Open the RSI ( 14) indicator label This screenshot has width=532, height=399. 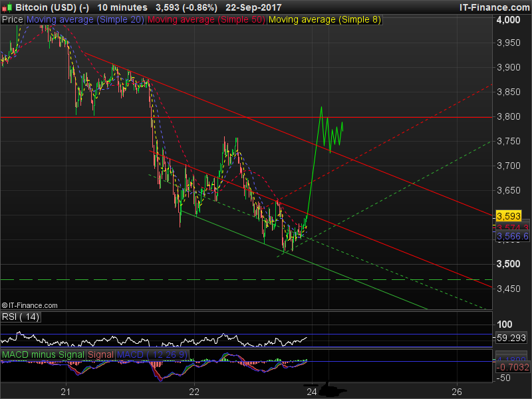click(x=21, y=317)
